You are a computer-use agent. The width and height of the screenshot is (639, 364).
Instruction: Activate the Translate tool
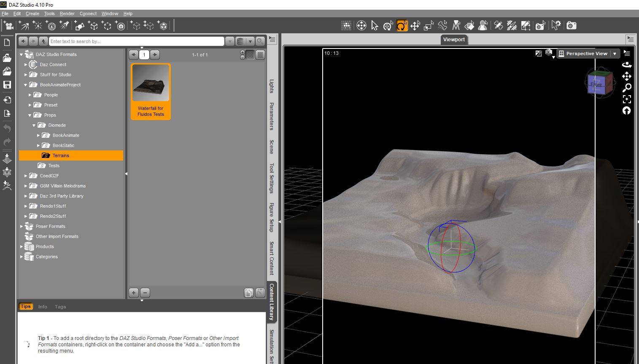[x=415, y=26]
